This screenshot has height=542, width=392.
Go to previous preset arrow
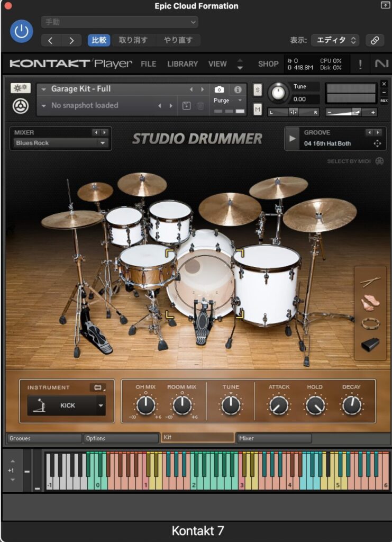[x=51, y=40]
